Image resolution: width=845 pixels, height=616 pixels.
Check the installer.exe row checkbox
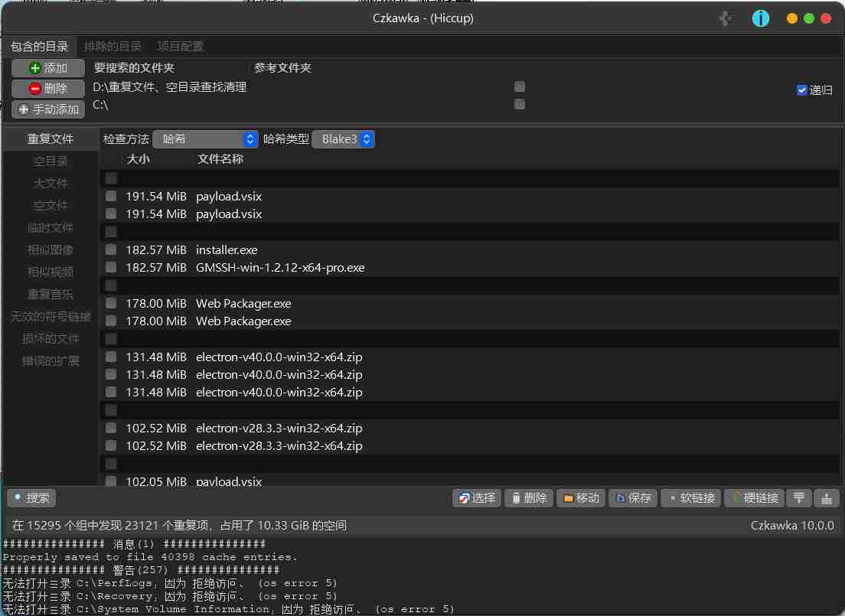tap(111, 249)
